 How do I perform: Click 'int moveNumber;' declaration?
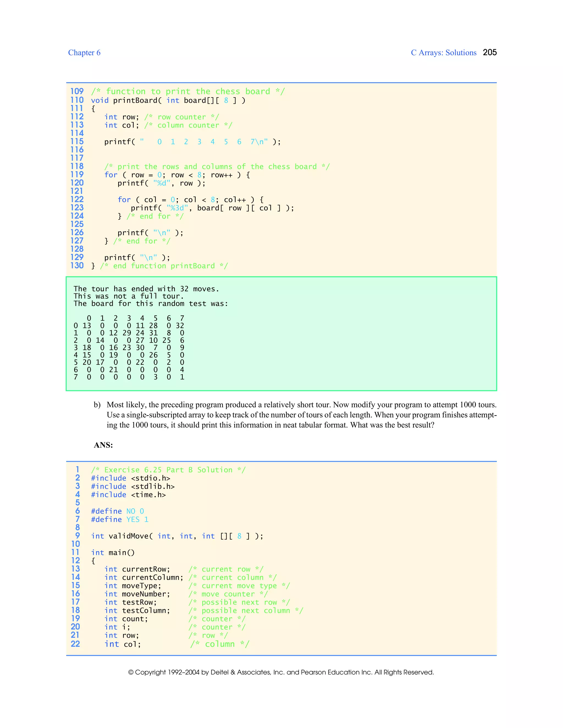(137, 594)
